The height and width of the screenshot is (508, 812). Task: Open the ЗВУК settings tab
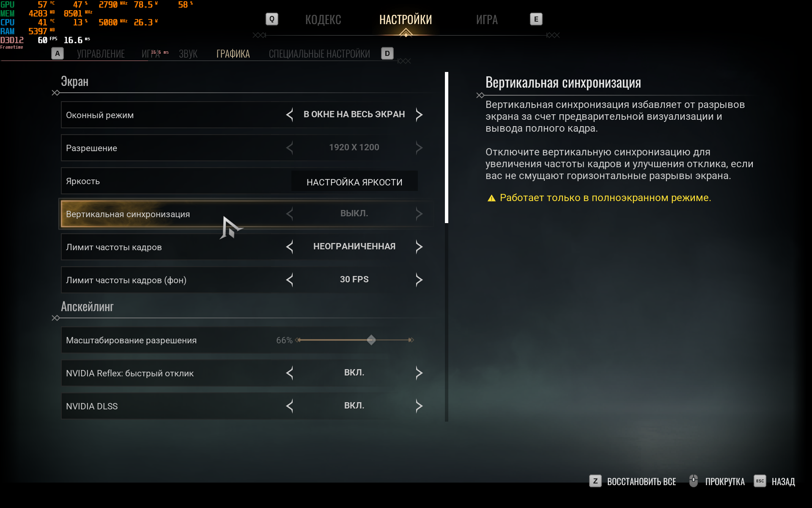point(188,54)
